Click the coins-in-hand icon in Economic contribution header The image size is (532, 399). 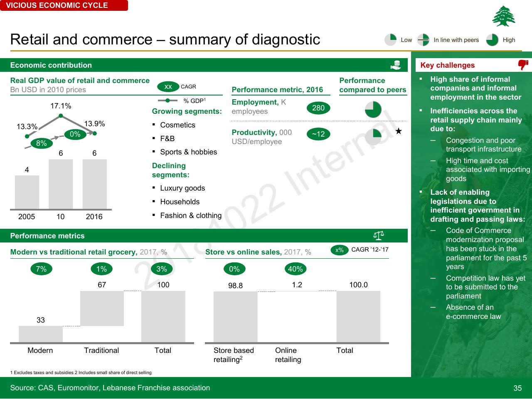(x=396, y=65)
